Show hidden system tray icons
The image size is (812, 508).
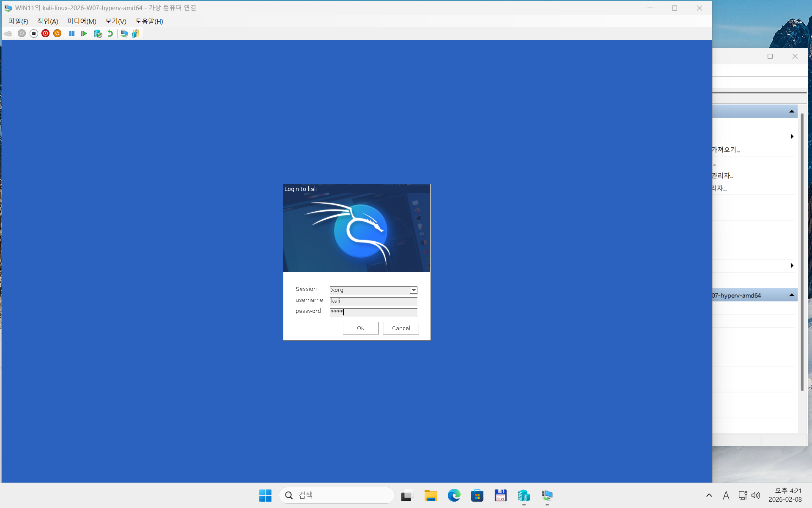pyautogui.click(x=709, y=495)
